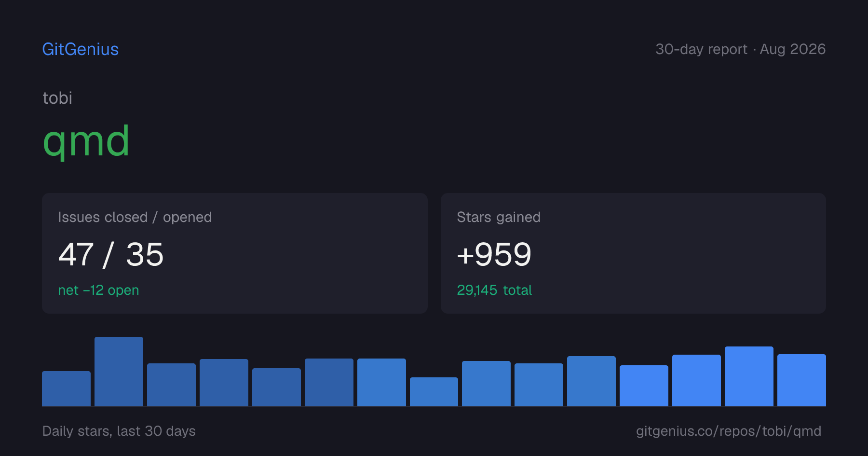Click the GitGenius brand name
Image resolution: width=868 pixels, height=456 pixels.
tap(81, 49)
